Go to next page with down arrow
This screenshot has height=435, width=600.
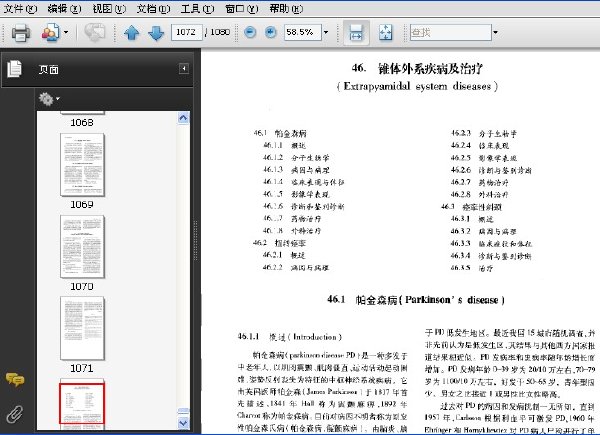[x=156, y=33]
